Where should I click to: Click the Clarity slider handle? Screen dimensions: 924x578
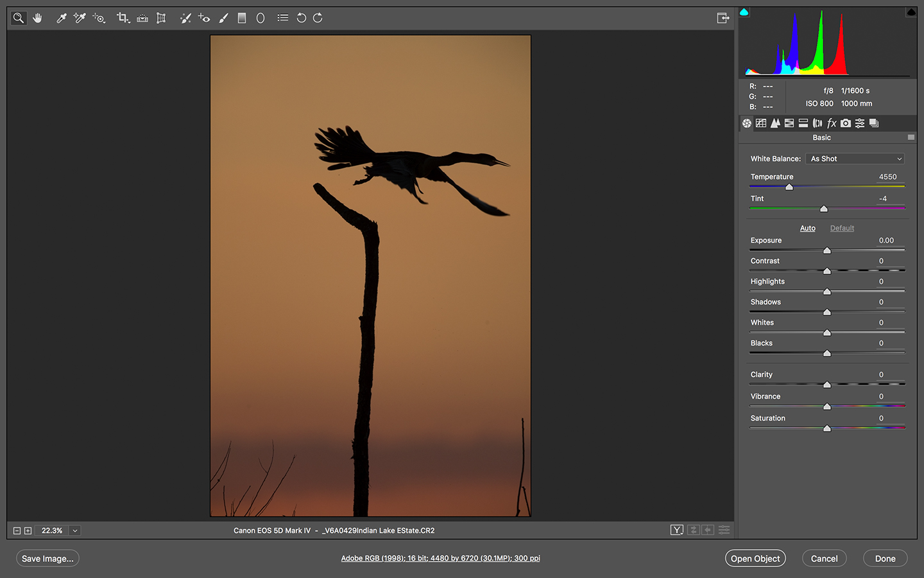coord(827,385)
